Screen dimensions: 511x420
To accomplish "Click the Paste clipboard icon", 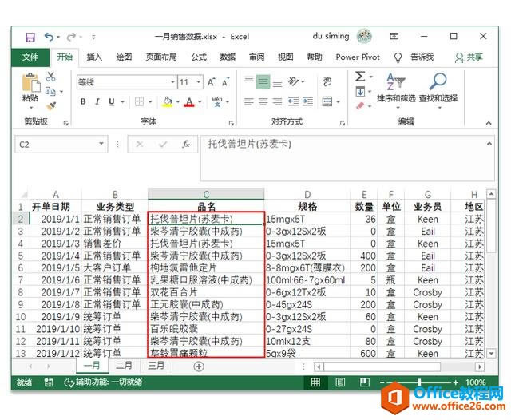I will [30, 83].
